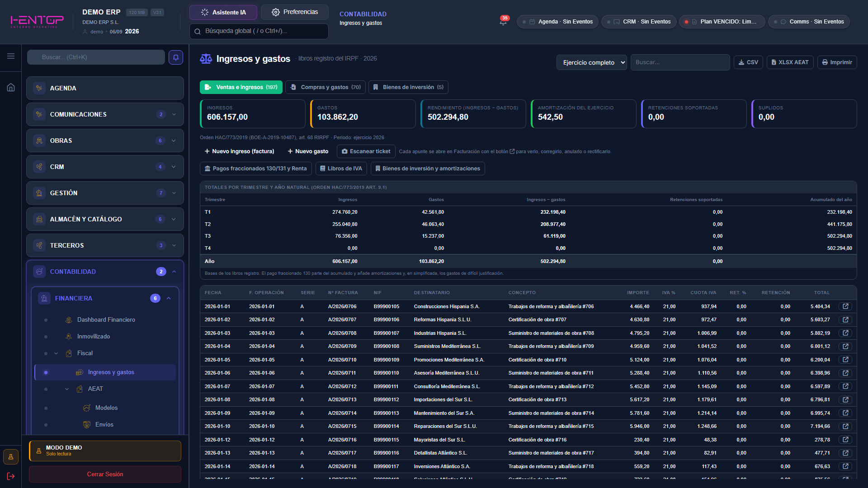Open Preferencias from the top bar
Screen dimensions: 868x488
[295, 12]
